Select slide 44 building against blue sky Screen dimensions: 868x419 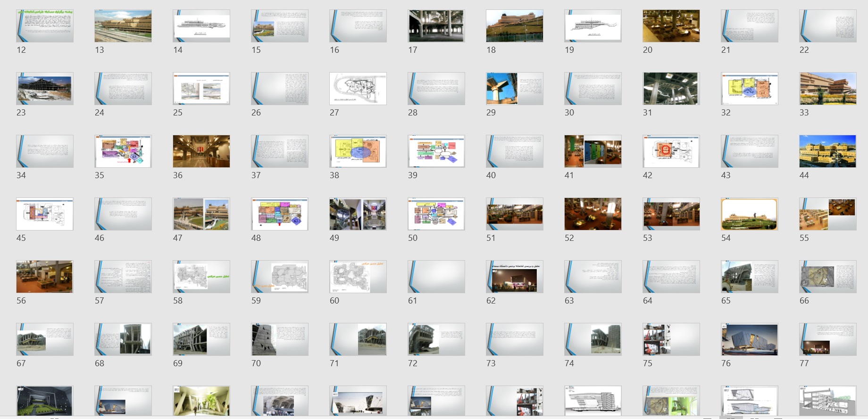[x=828, y=151]
